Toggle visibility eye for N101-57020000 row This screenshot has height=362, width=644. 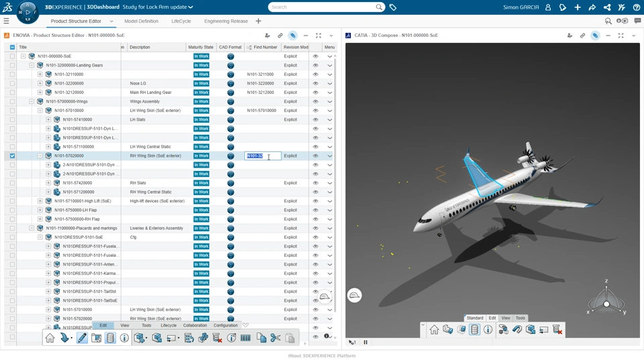315,156
